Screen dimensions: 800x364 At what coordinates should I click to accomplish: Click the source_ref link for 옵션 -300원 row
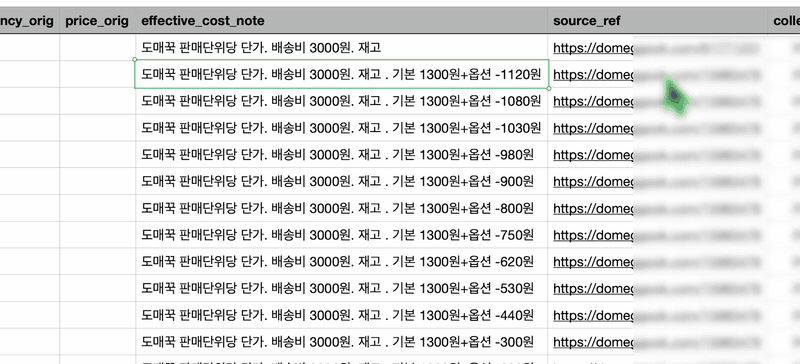[x=656, y=342]
